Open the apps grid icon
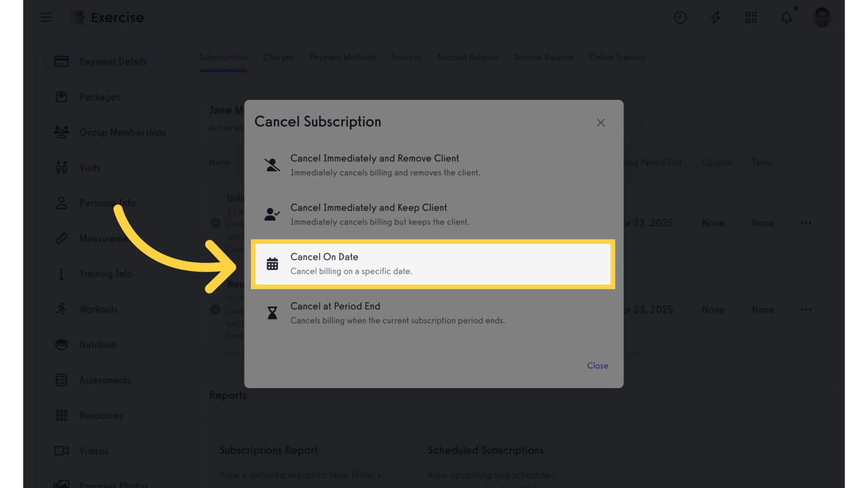 coord(751,18)
